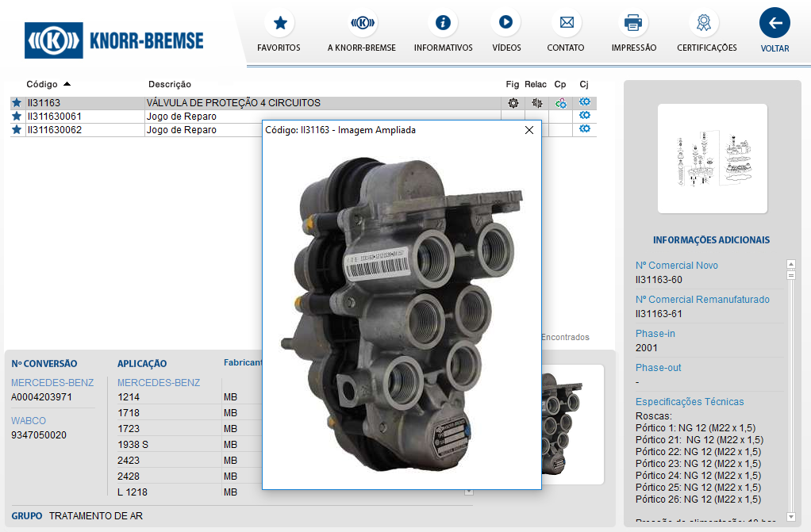811x532 pixels.
Task: Close the Imagem Ampliada popup
Action: pyautogui.click(x=529, y=130)
